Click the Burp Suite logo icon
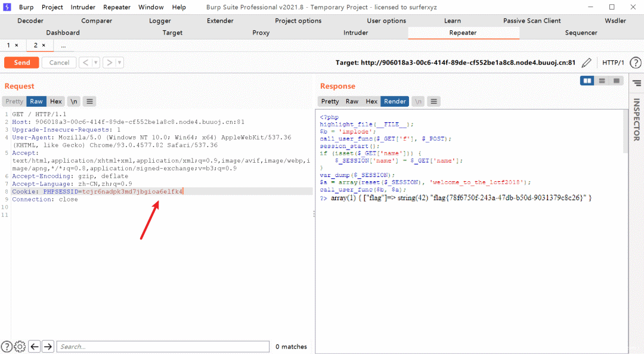Image resolution: width=644 pixels, height=354 pixels. pos(7,7)
